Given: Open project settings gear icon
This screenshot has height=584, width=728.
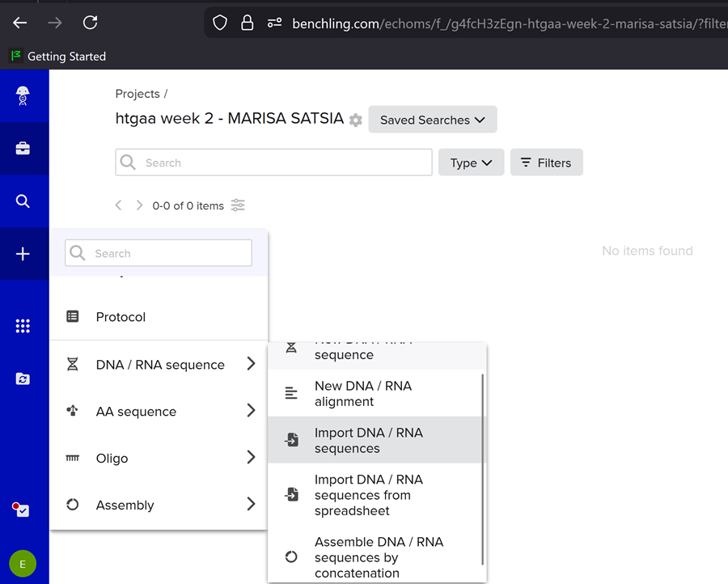Looking at the screenshot, I should click(356, 121).
